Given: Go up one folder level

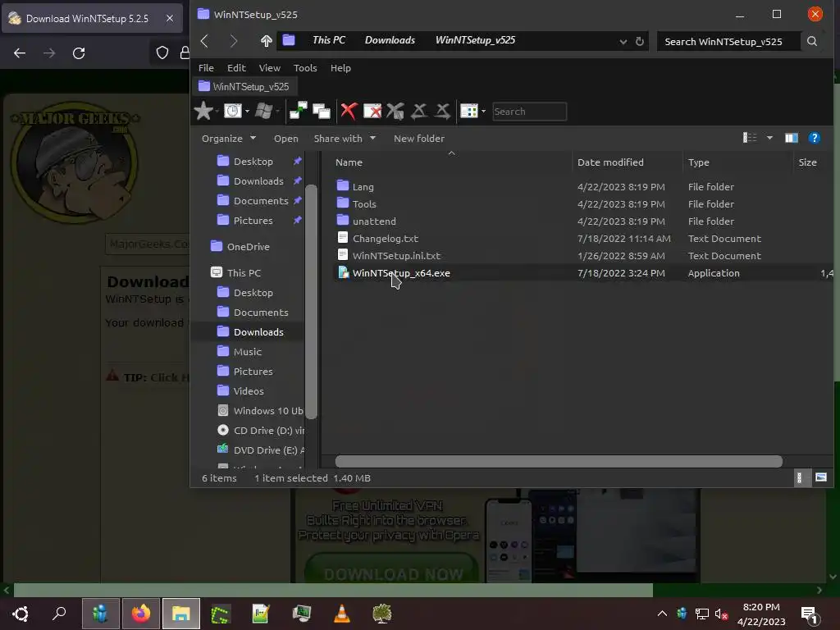Looking at the screenshot, I should tap(267, 41).
